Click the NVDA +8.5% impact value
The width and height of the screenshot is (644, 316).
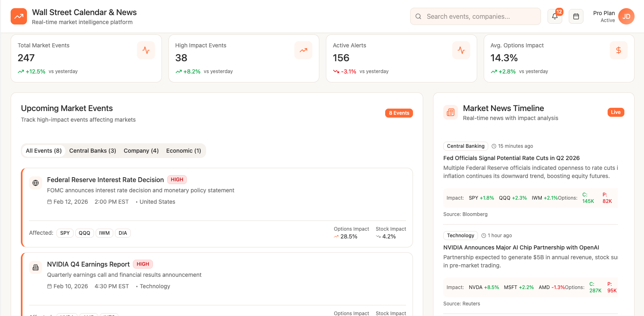tap(484, 287)
